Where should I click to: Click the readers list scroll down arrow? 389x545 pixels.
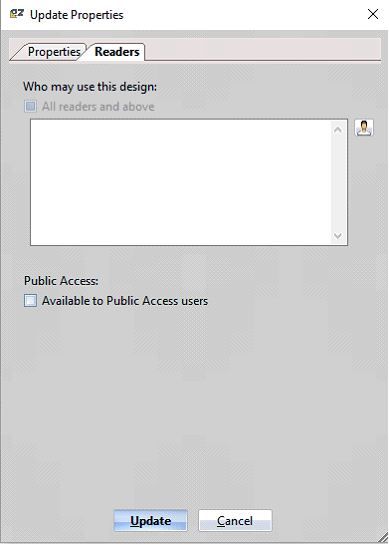pos(337,236)
